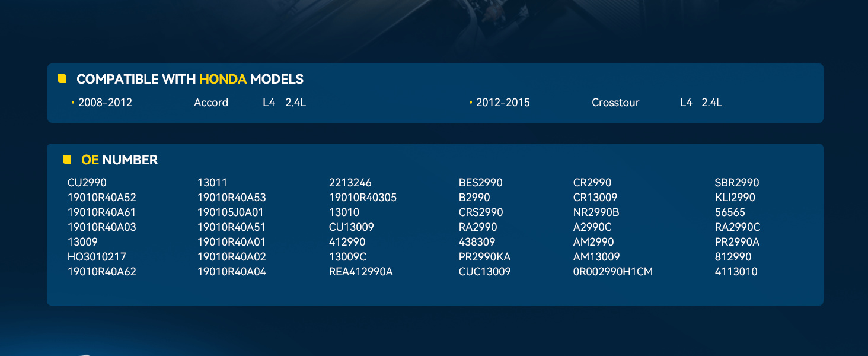Screen dimensions: 868x356
Task: Select OE number "HO3010217"
Action: coord(97,257)
